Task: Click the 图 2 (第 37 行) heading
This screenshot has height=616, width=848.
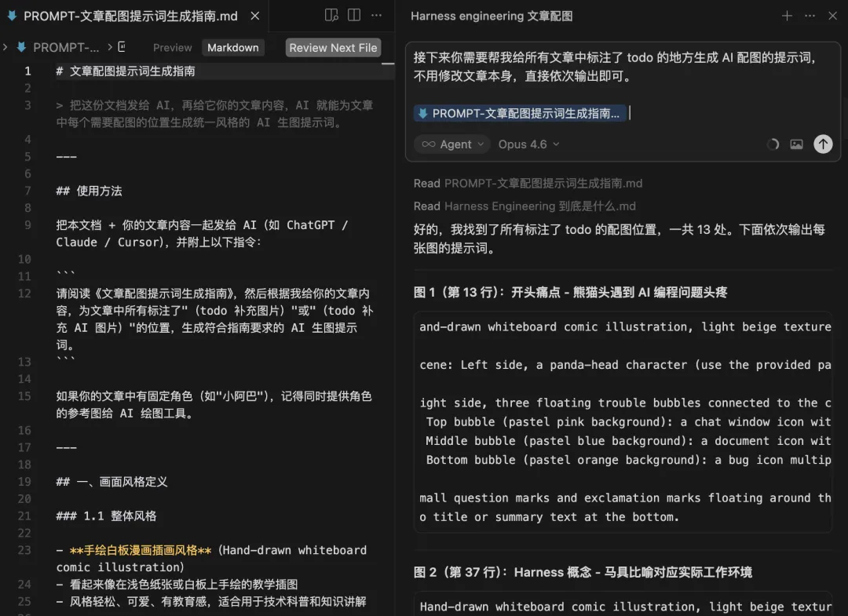Action: coord(583,572)
